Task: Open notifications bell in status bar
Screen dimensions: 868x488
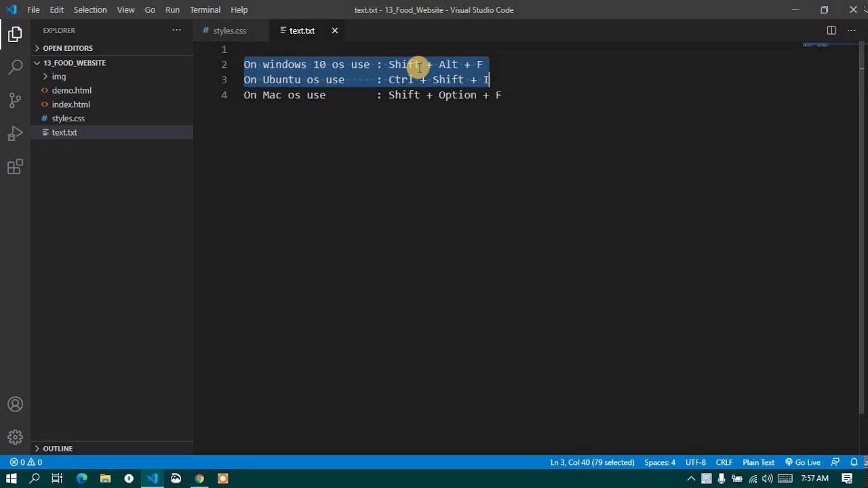Action: click(x=854, y=462)
